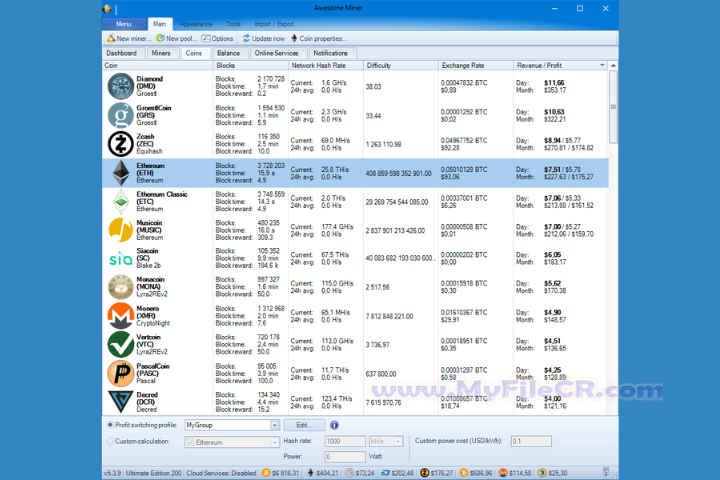Viewport: 720px width, 480px height.
Task: Open the Notifications tab
Action: (331, 53)
